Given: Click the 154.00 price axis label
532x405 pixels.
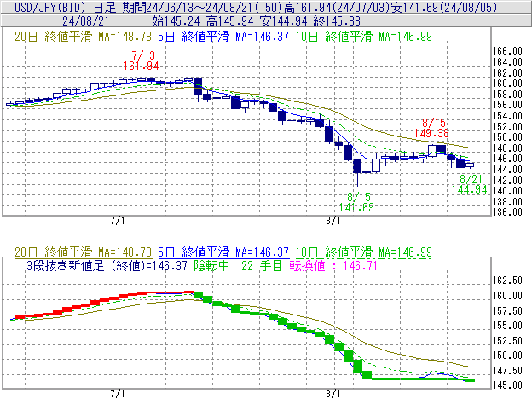Looking at the screenshot, I should (507, 116).
